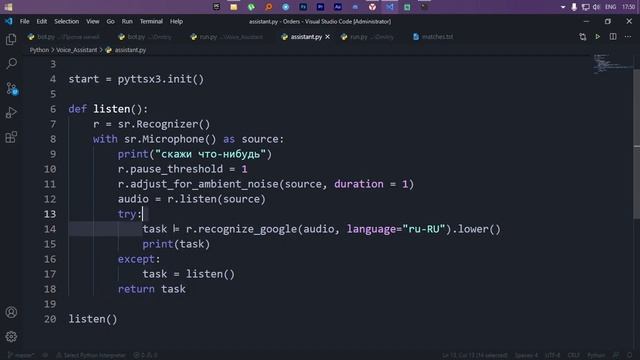This screenshot has width=640, height=360.
Task: Click 'start = pyttsx3.init()' on line 4
Action: pos(136,79)
